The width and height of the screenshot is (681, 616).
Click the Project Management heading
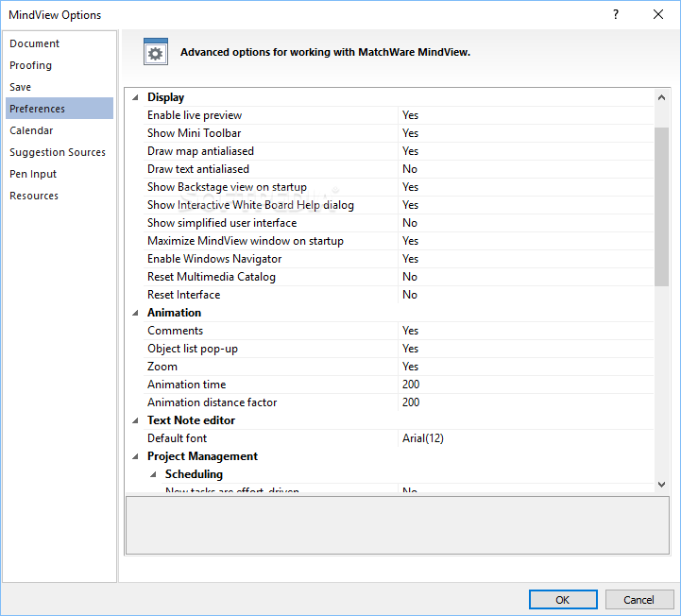tap(202, 456)
